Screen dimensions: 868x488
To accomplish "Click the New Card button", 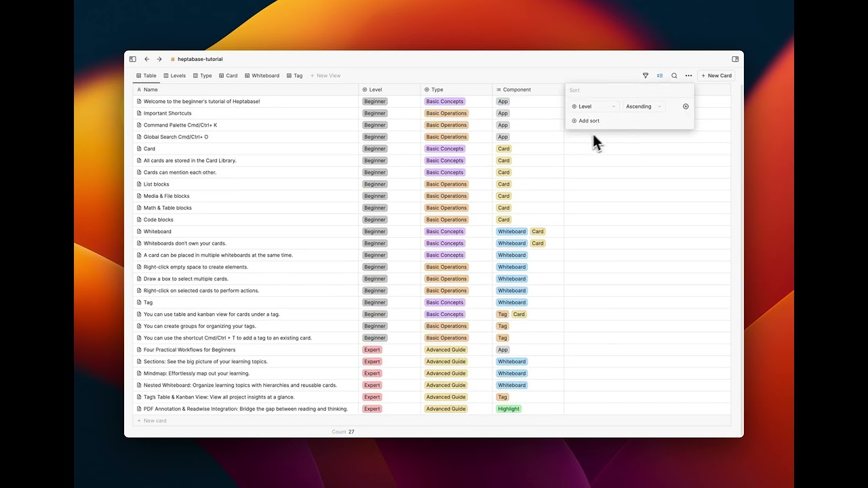I will point(716,76).
